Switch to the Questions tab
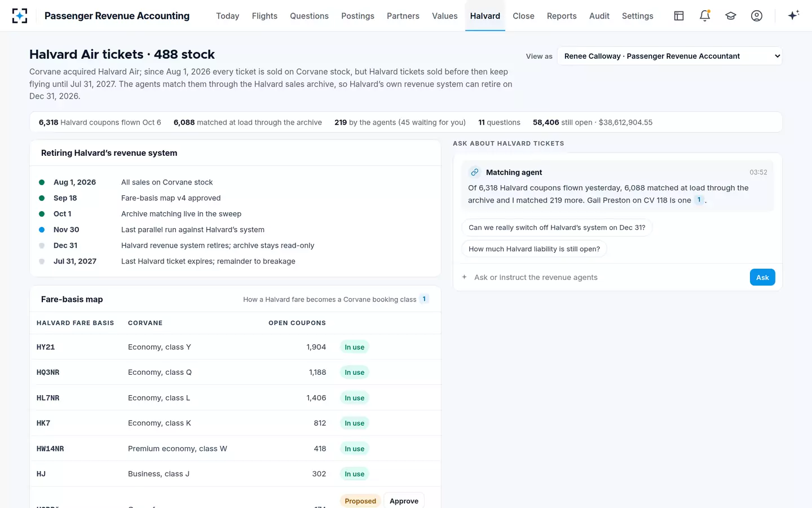The width and height of the screenshot is (812, 508). (309, 16)
